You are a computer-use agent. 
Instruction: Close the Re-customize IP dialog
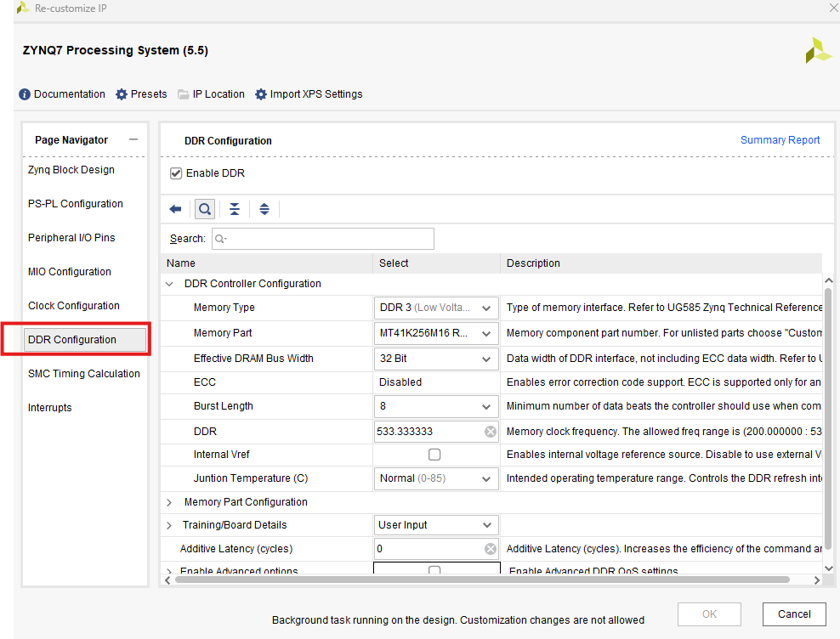[x=833, y=8]
